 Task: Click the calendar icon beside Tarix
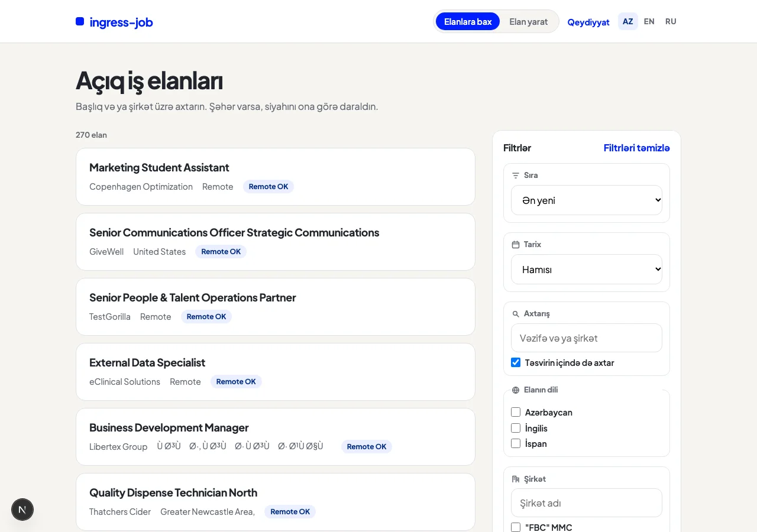point(515,245)
